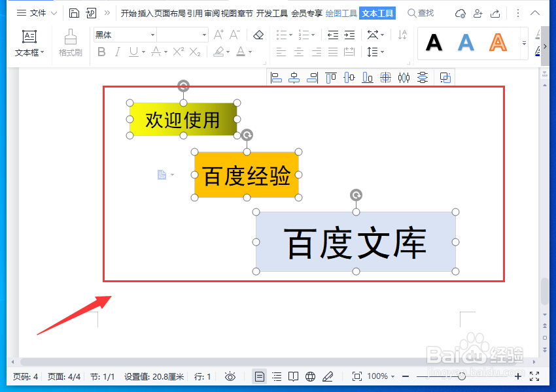
Task: Enter full screen view
Action: 534,376
